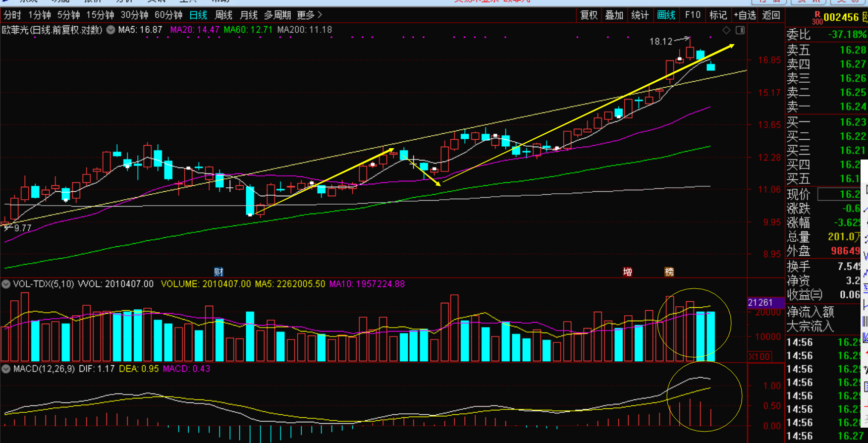
Task: Click the red R 300 margin badge
Action: (x=817, y=18)
